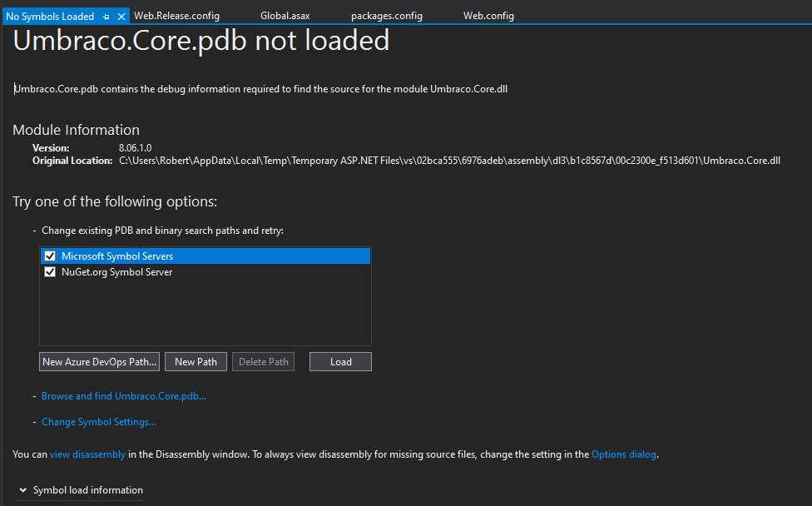This screenshot has width=812, height=506.
Task: Add a New Path
Action: 196,361
